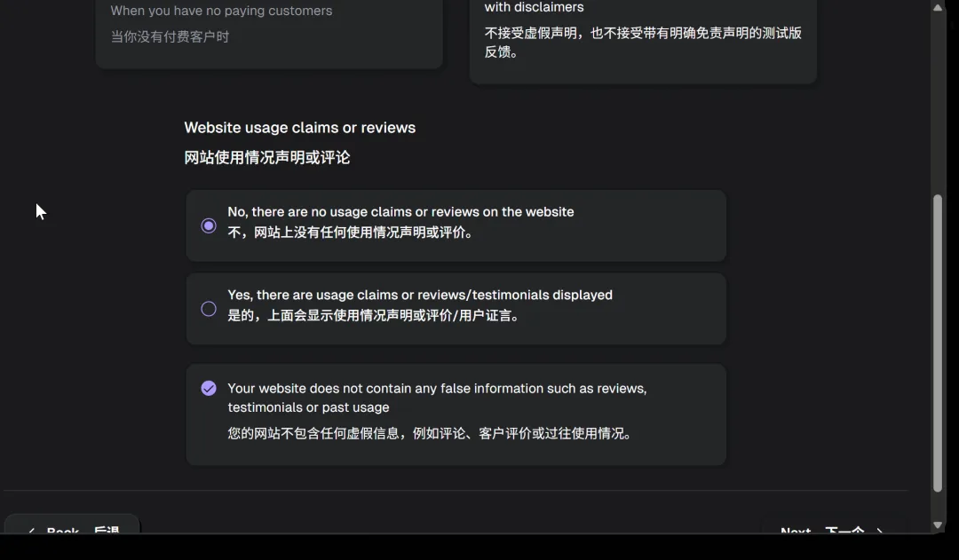Select the "Yes, there are usage claims" radio button
959x560 pixels.
click(209, 309)
